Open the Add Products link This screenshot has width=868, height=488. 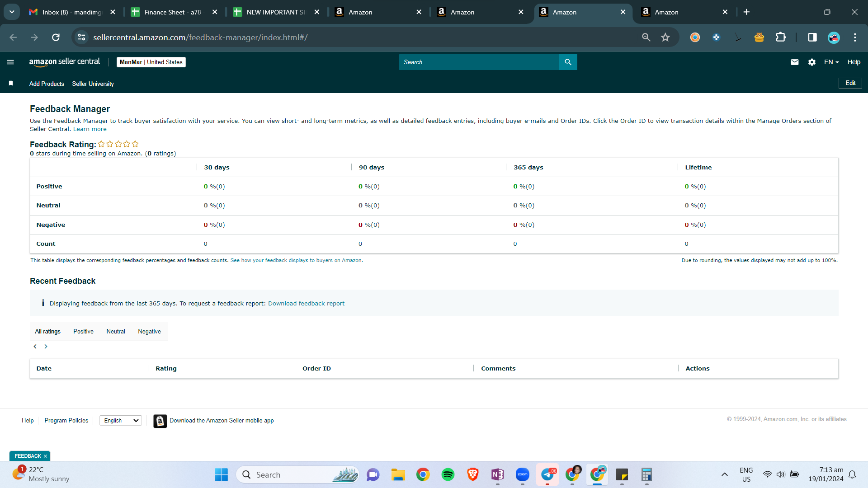(x=47, y=84)
